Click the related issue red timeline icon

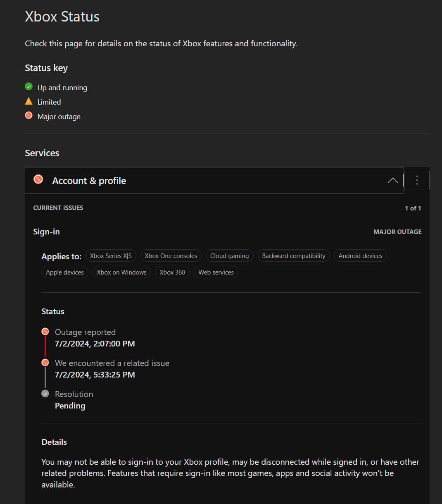pos(45,363)
